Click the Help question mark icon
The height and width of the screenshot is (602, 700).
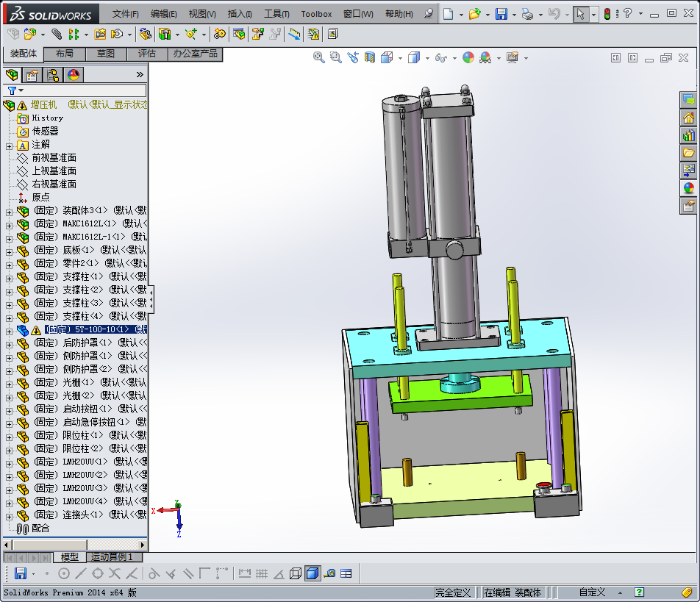628,13
